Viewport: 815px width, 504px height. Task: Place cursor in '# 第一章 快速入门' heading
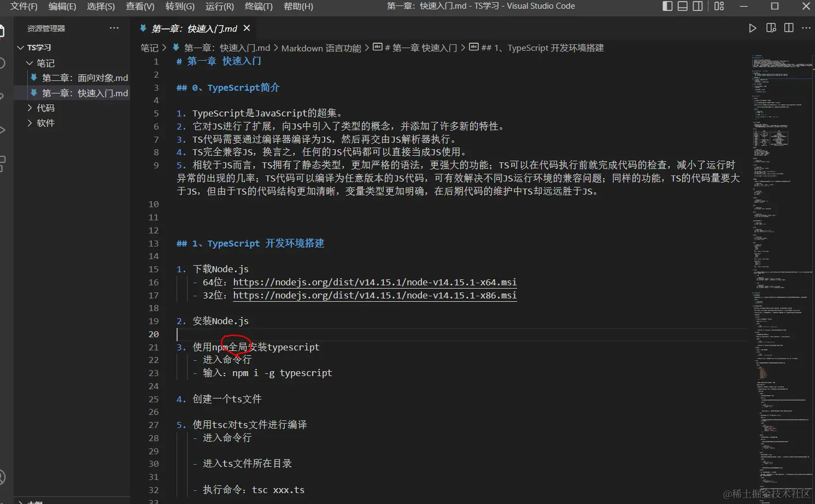219,61
